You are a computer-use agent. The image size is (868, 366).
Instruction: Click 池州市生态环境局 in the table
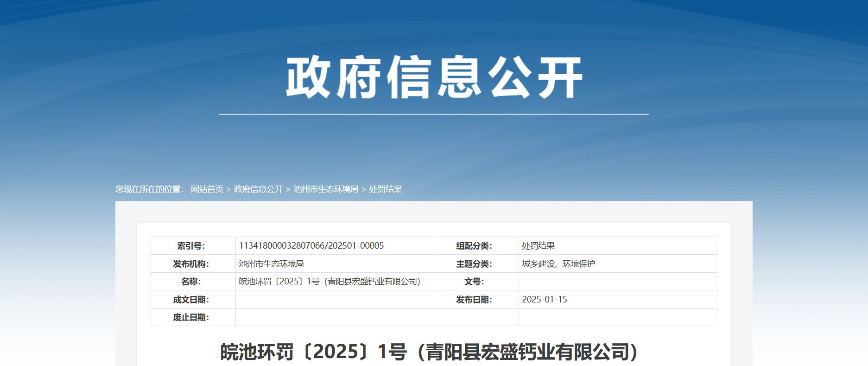click(271, 263)
